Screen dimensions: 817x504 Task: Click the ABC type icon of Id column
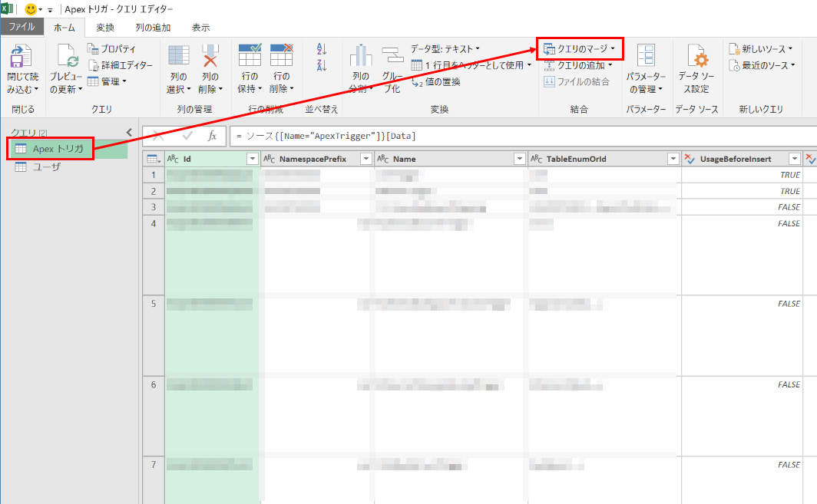click(x=173, y=159)
